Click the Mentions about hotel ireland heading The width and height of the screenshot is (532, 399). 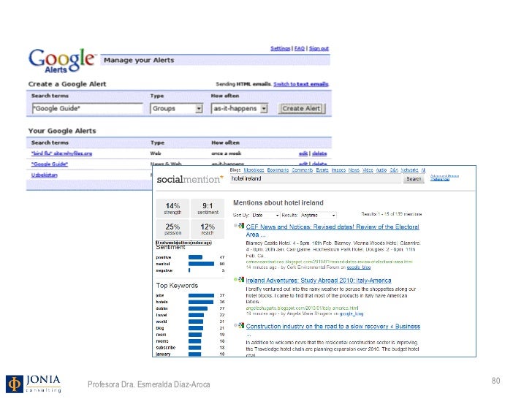[x=278, y=203]
